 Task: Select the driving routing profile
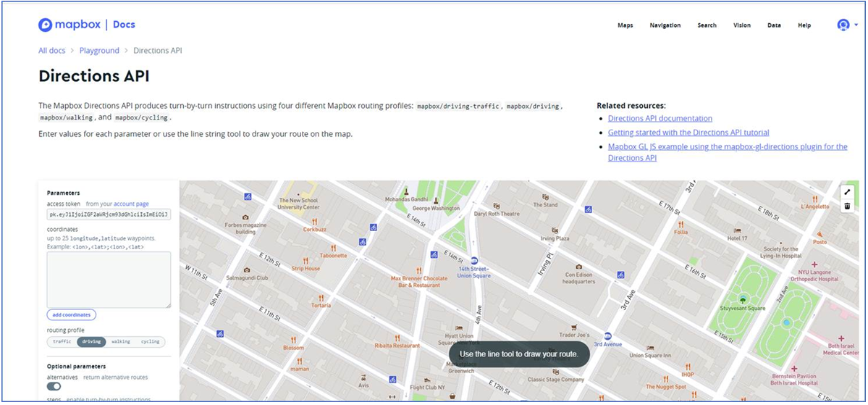[91, 342]
